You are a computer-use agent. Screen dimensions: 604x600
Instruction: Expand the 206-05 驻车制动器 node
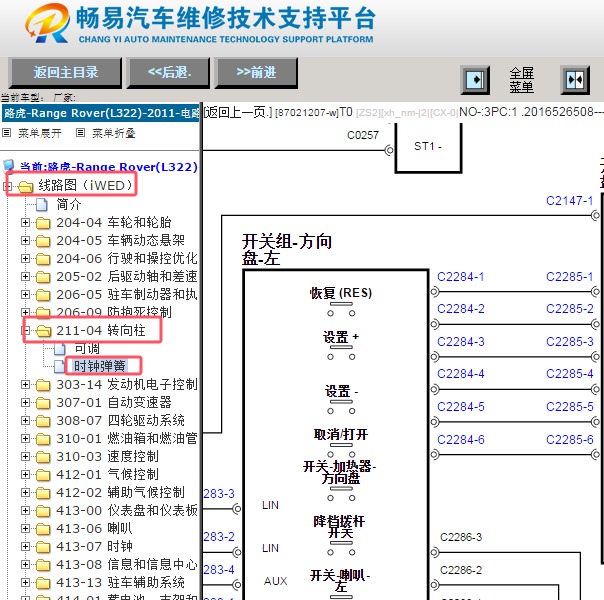coord(25,295)
